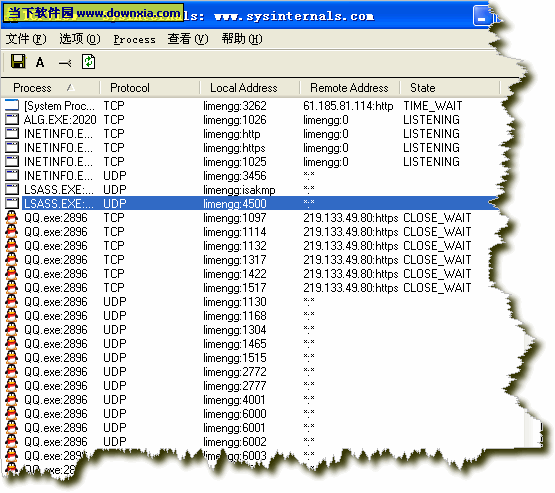Select the [System Proc... process name

tap(59, 106)
